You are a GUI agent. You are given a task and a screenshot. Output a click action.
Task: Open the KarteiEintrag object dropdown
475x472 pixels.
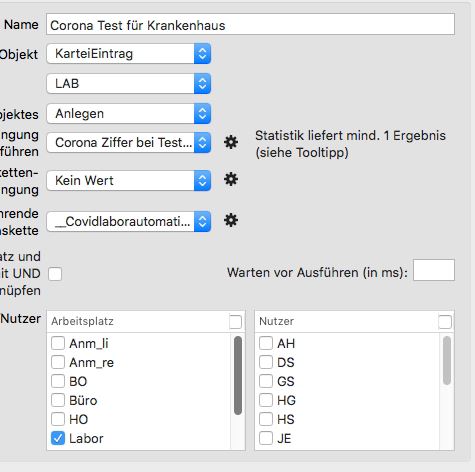coord(129,54)
